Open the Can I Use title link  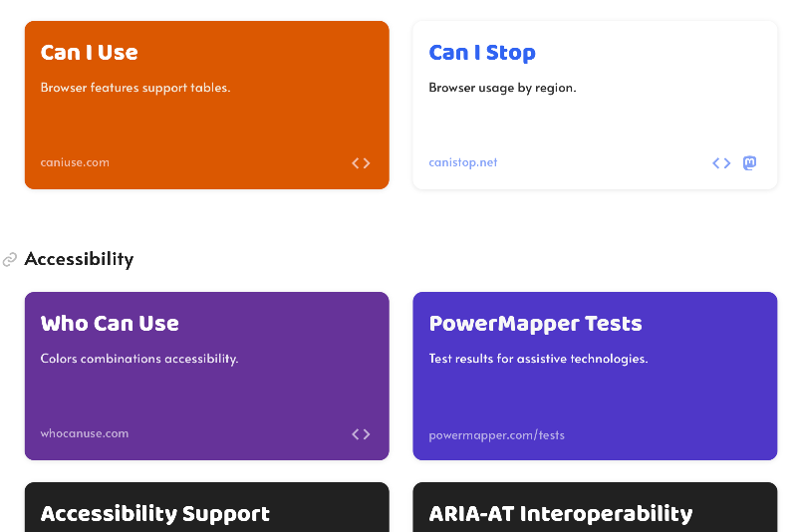tap(90, 53)
